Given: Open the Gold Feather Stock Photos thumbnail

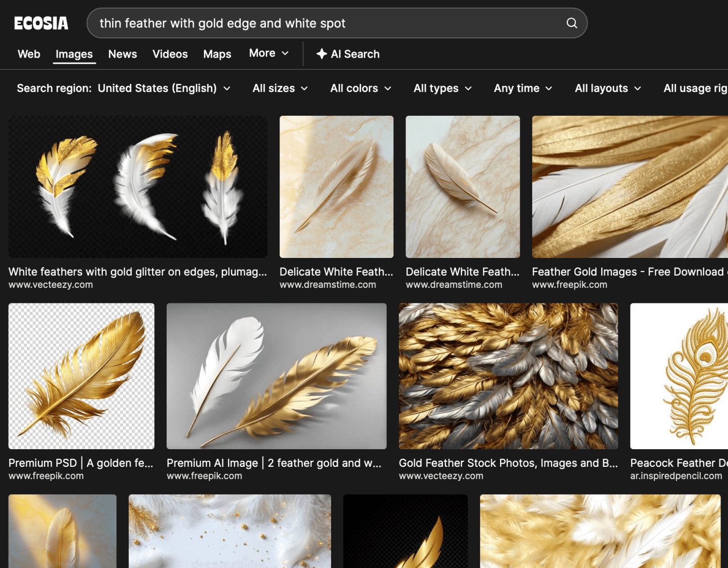Looking at the screenshot, I should tap(508, 376).
